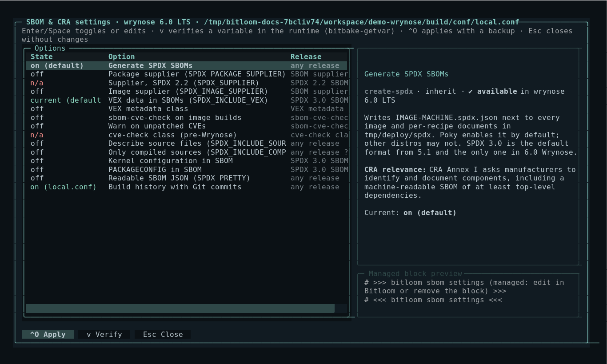The height and width of the screenshot is (364, 607).
Task: Click 'any release ?' release cell
Action: point(319,152)
